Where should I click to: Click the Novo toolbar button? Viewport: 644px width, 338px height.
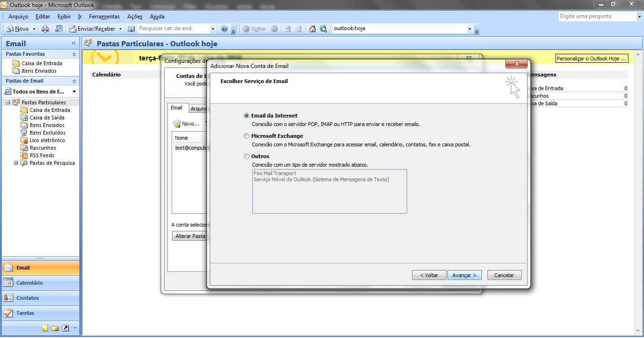point(18,29)
